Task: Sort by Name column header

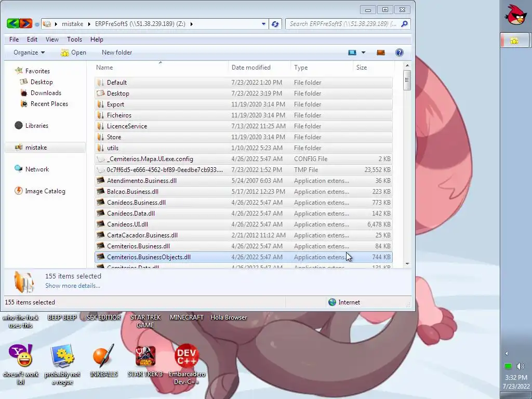Action: click(x=161, y=67)
